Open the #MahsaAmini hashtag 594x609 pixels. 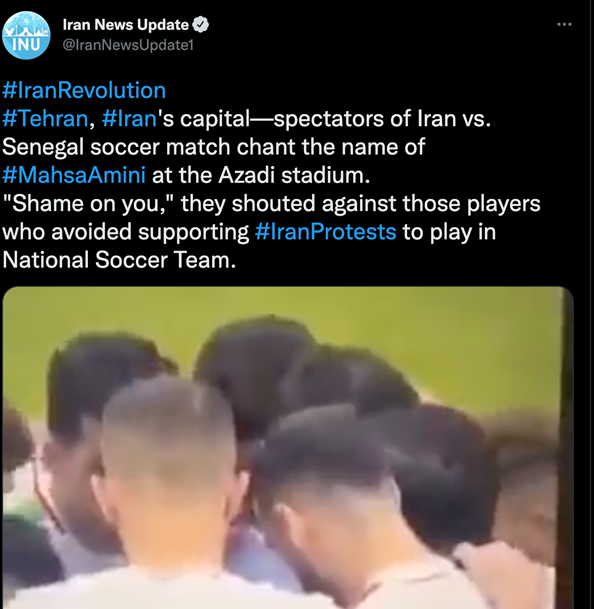point(74,175)
